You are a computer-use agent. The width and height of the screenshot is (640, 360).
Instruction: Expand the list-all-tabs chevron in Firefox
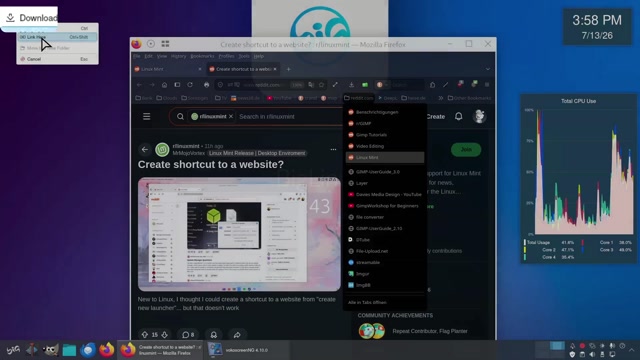[488, 69]
